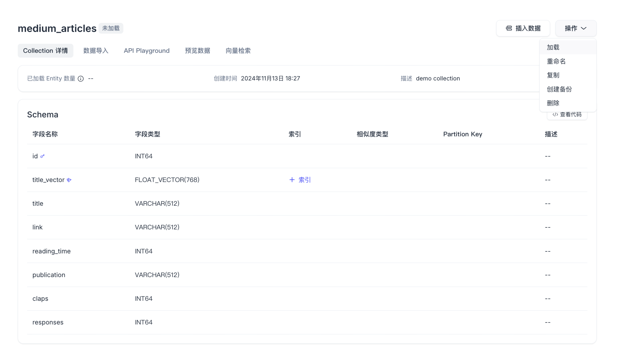Choose 重命名 in the 操作 menu
The width and height of the screenshot is (617, 364).
568,61
